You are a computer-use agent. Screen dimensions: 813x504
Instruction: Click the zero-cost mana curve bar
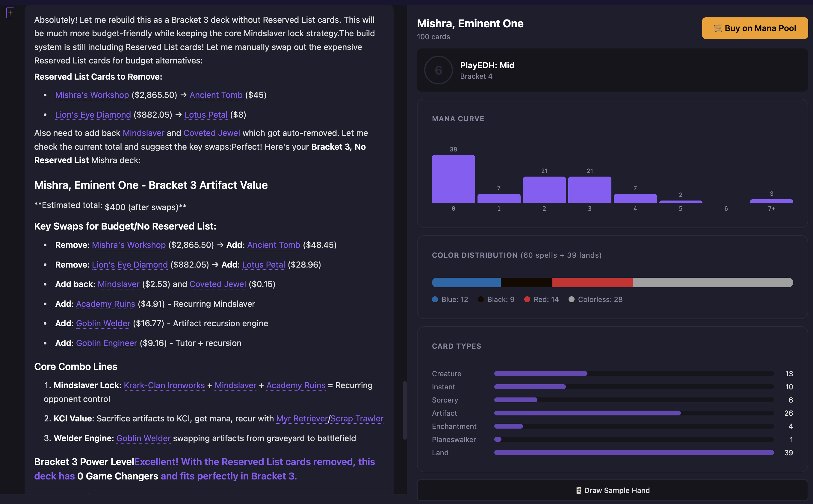coord(453,179)
